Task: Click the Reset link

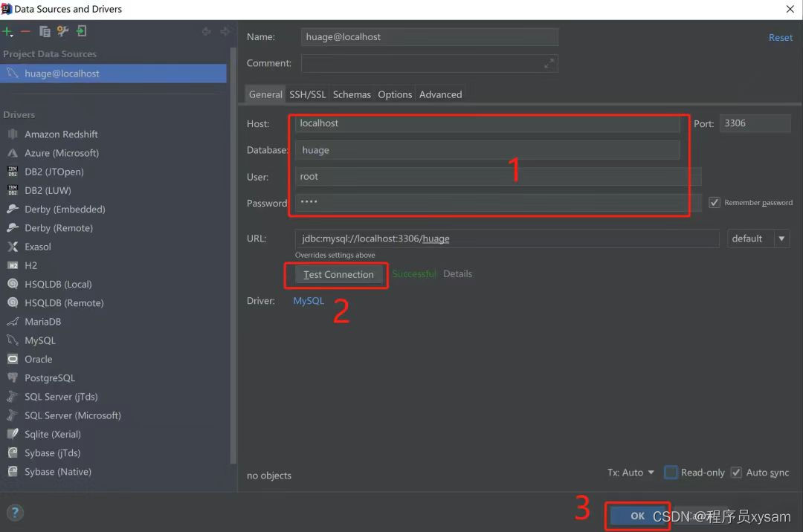Action: 780,37
